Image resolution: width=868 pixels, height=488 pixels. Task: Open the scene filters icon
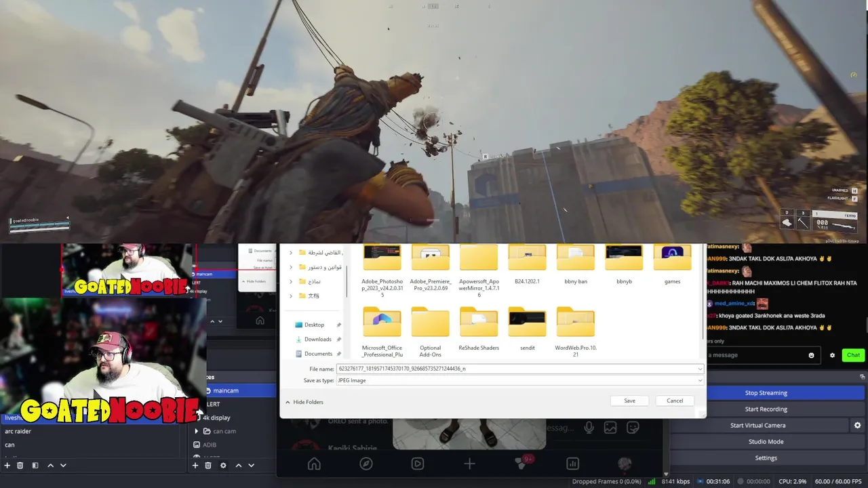pos(35,466)
